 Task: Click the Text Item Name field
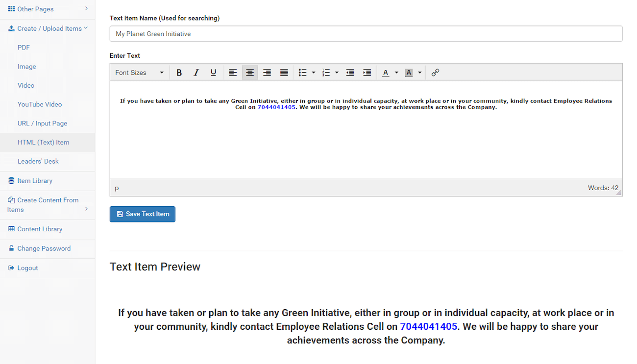pyautogui.click(x=366, y=34)
